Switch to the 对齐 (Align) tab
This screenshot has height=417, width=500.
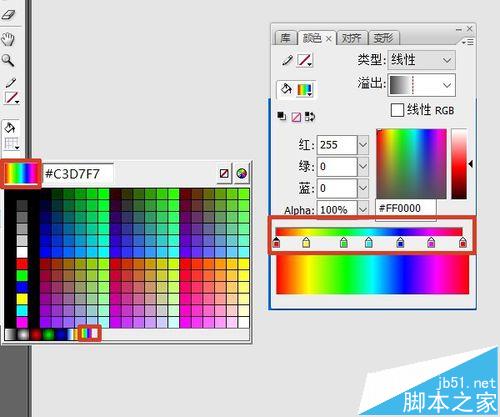[352, 38]
